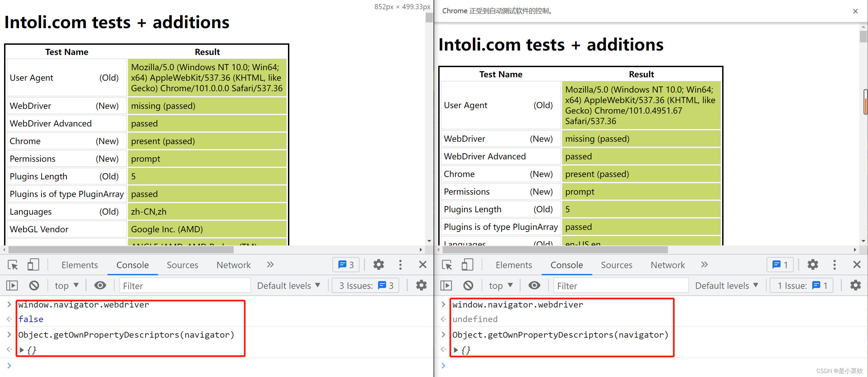The image size is (868, 377).
Task: Open kebab menu in right DevTools
Action: pyautogui.click(x=834, y=265)
